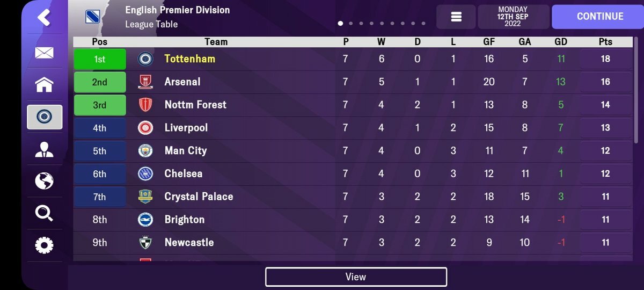Open the hamburger menu button
The height and width of the screenshot is (290, 644).
pyautogui.click(x=456, y=17)
